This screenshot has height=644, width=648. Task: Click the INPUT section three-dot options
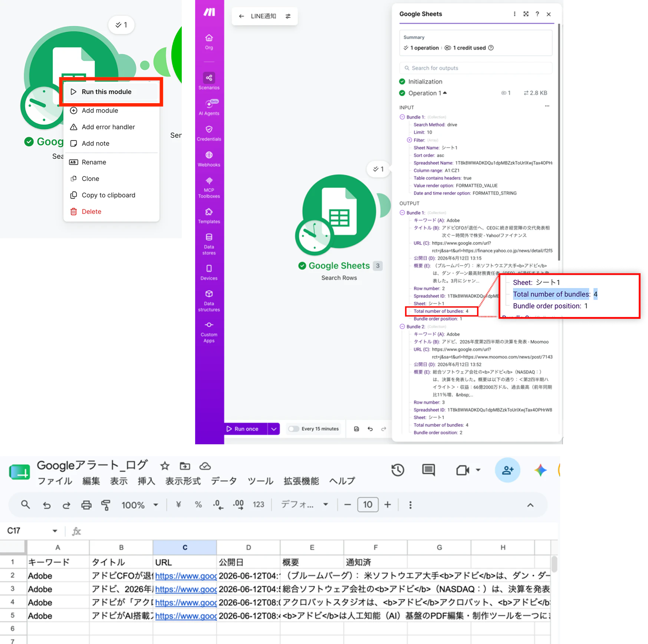[x=547, y=106]
